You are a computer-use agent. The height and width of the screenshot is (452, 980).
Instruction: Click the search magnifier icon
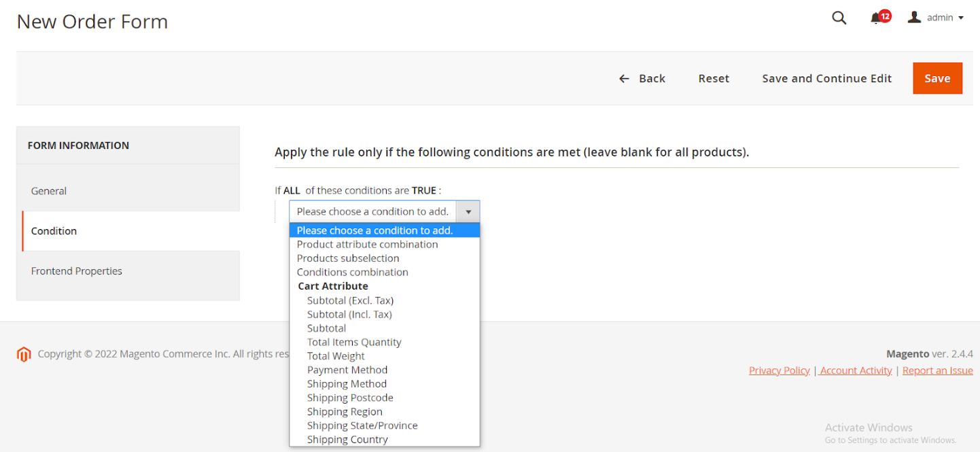[x=839, y=18]
